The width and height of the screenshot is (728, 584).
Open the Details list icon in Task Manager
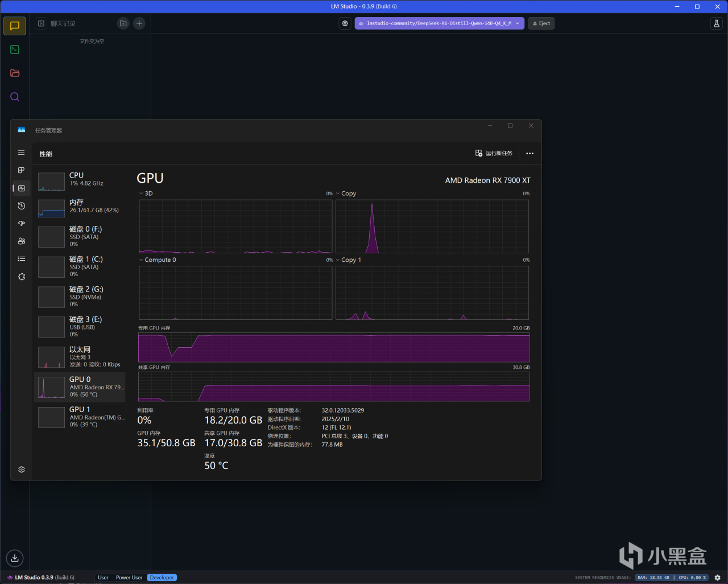tap(22, 258)
